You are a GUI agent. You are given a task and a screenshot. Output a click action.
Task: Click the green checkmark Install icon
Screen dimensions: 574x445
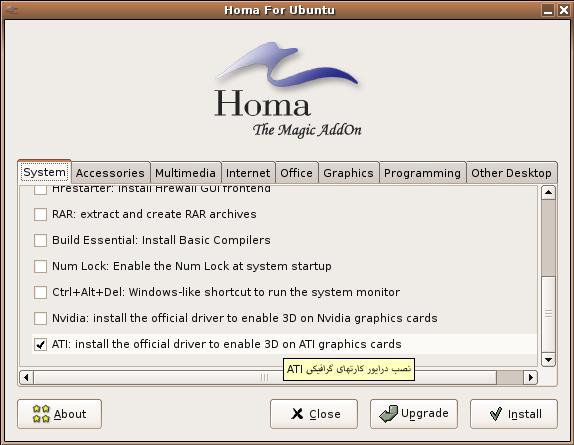496,414
